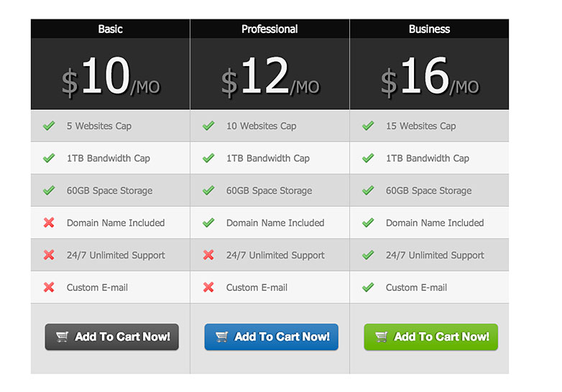Image resolution: width=562 pixels, height=392 pixels.
Task: Click Basic plan 60GB Space Storage checkmark
Action: pos(49,190)
